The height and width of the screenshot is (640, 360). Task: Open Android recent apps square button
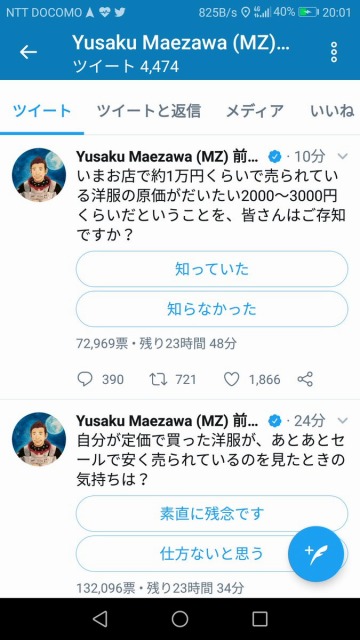click(260, 619)
